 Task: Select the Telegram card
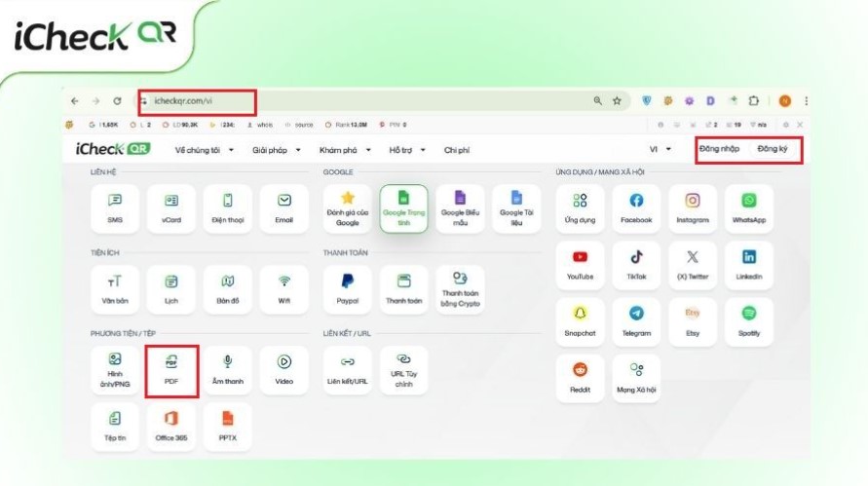pos(636,321)
